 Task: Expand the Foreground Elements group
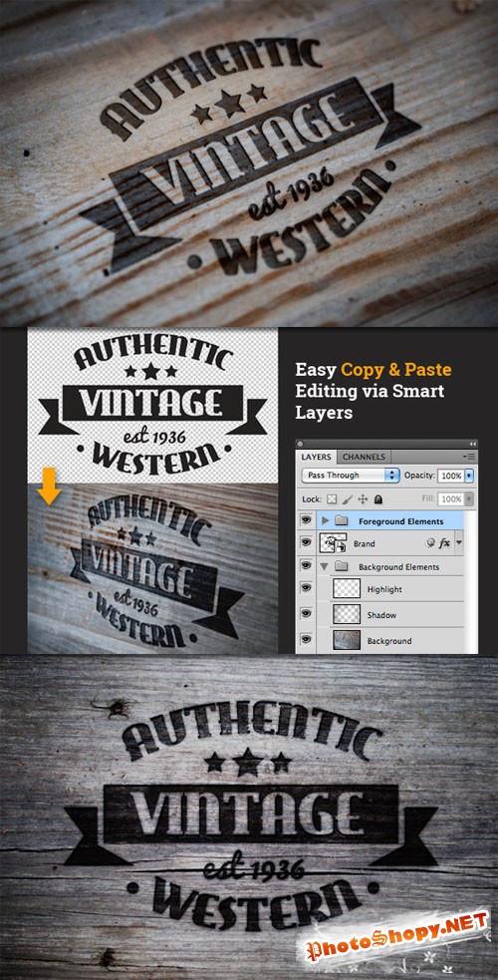pyautogui.click(x=325, y=520)
